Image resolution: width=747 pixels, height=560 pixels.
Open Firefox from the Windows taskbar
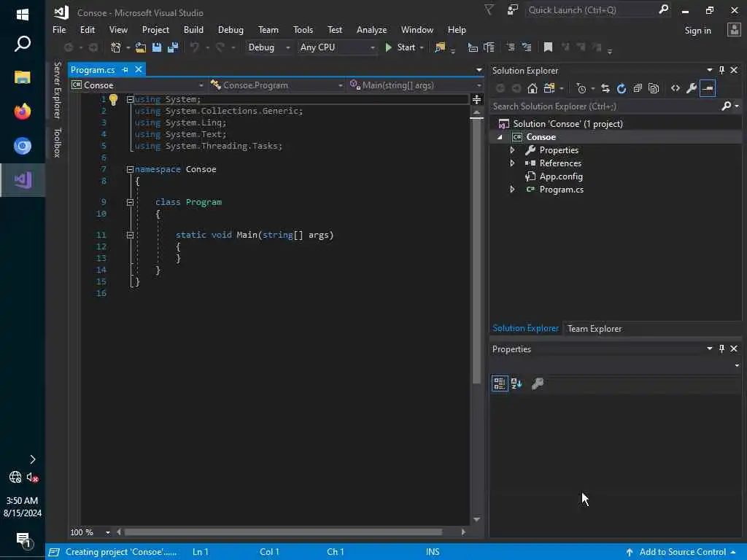(x=23, y=112)
